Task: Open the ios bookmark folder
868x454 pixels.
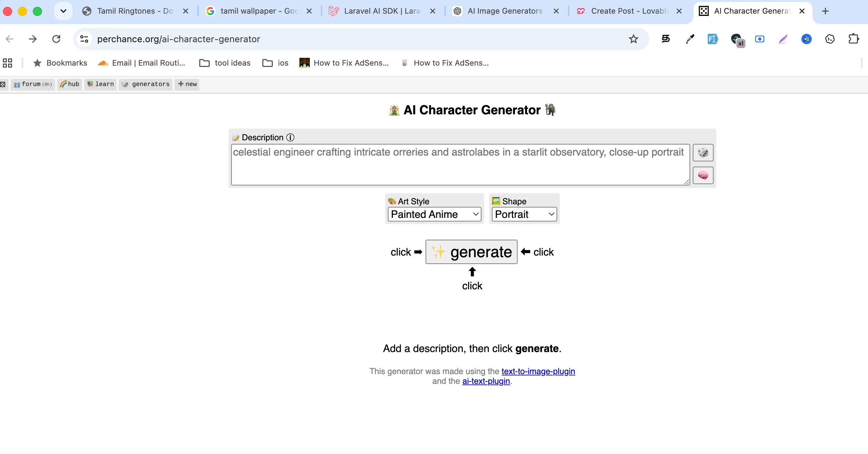Action: click(275, 63)
